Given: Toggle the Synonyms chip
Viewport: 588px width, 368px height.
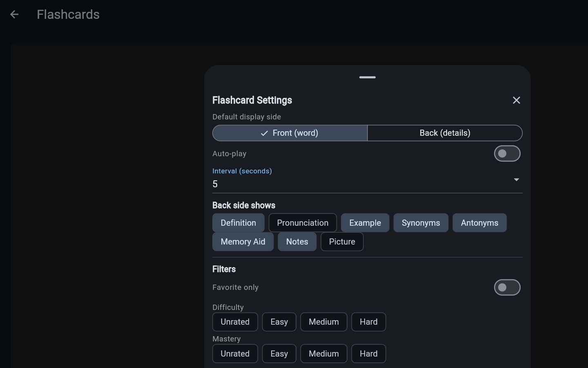Looking at the screenshot, I should [421, 223].
